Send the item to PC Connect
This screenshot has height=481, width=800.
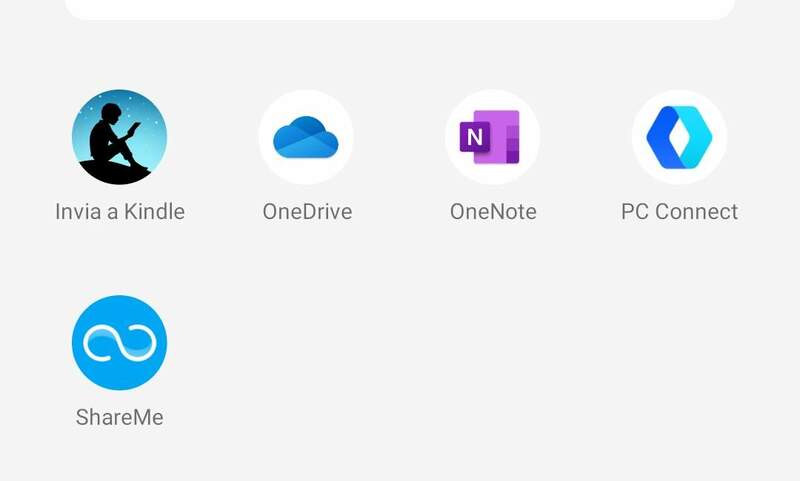(x=679, y=137)
